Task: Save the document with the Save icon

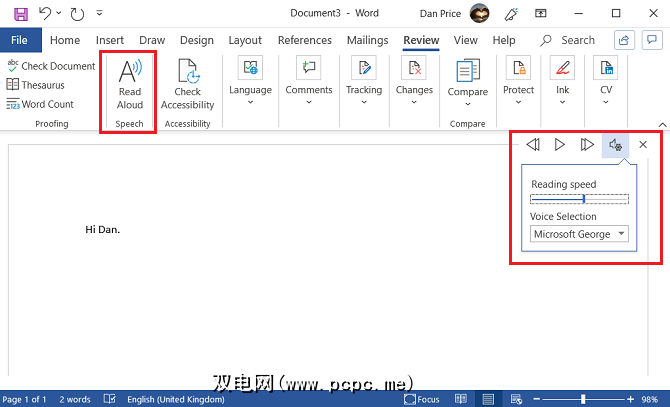Action: coord(21,14)
